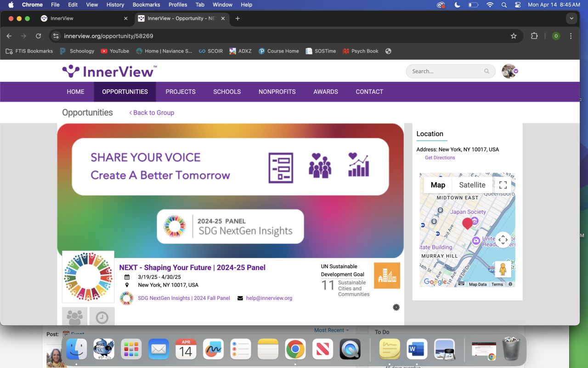
Task: Open the SCOIR bookmark
Action: point(210,51)
